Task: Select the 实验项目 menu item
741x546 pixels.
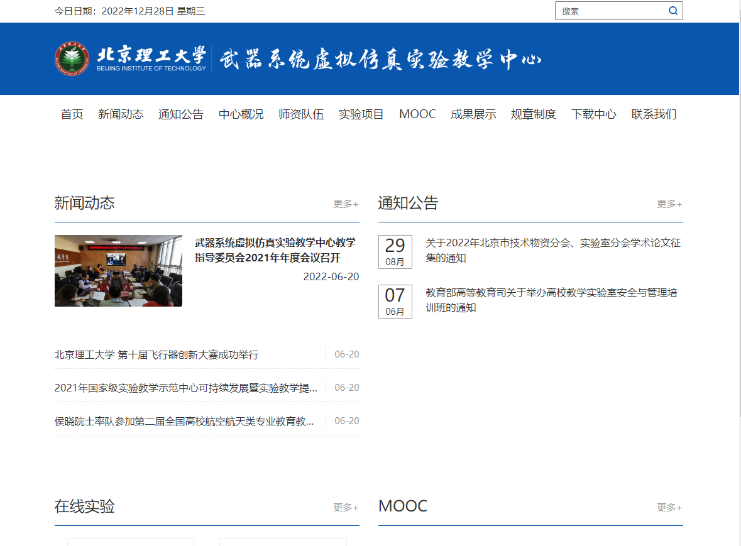Action: 361,114
